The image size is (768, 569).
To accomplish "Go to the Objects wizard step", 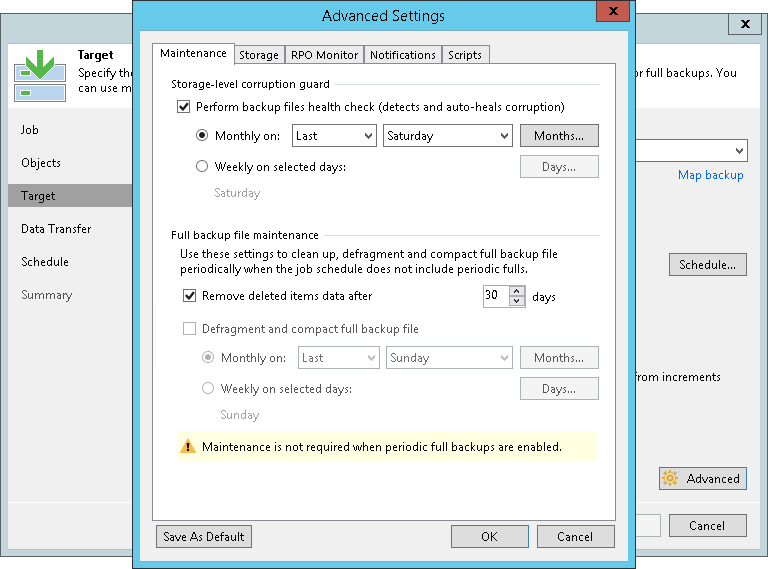I will (41, 163).
